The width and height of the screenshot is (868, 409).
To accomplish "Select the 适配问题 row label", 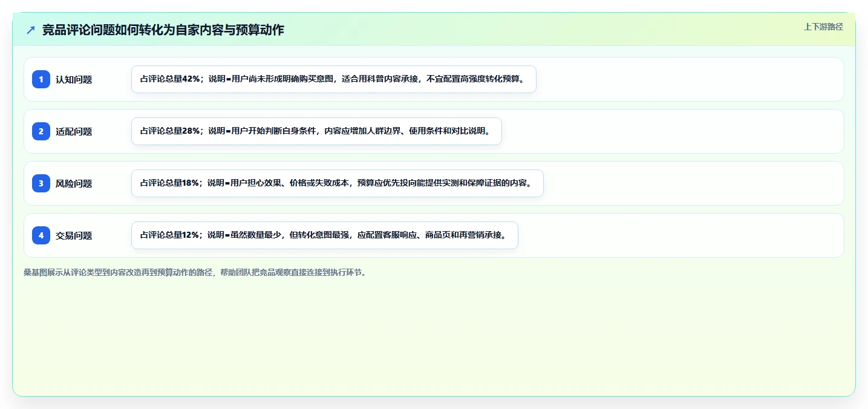I will [74, 131].
